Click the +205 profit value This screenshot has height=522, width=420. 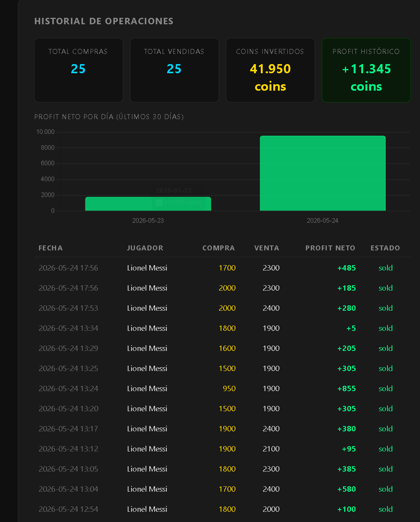click(x=346, y=348)
